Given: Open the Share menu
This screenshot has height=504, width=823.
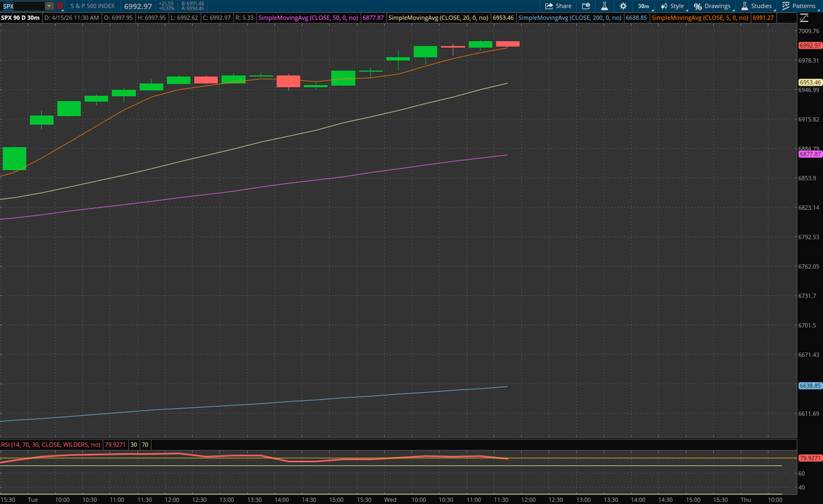Looking at the screenshot, I should click(558, 5).
